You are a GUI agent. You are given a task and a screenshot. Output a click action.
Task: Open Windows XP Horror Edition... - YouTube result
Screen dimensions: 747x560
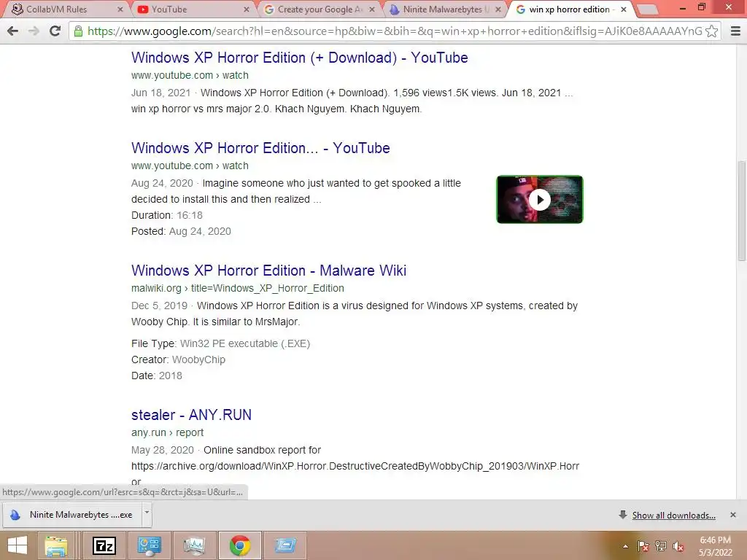(260, 148)
